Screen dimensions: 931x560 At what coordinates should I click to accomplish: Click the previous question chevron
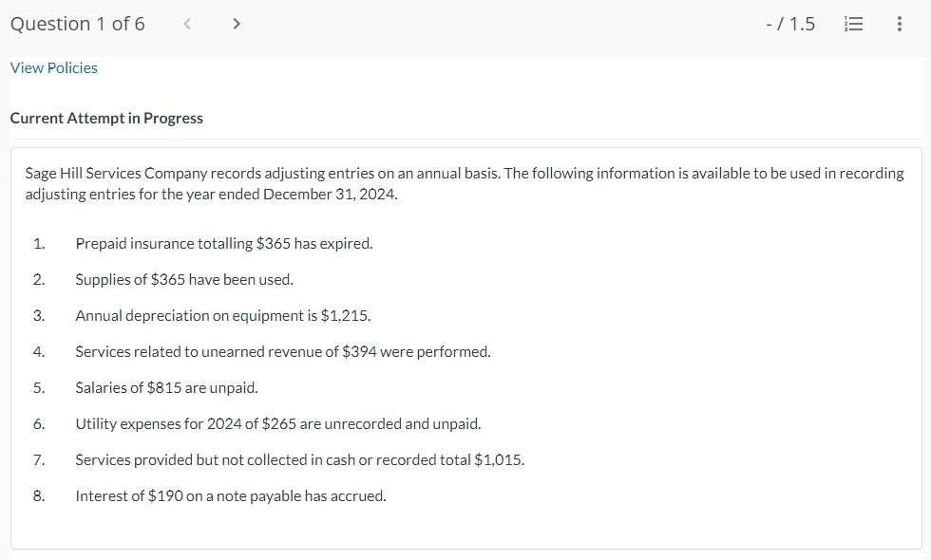click(x=186, y=24)
